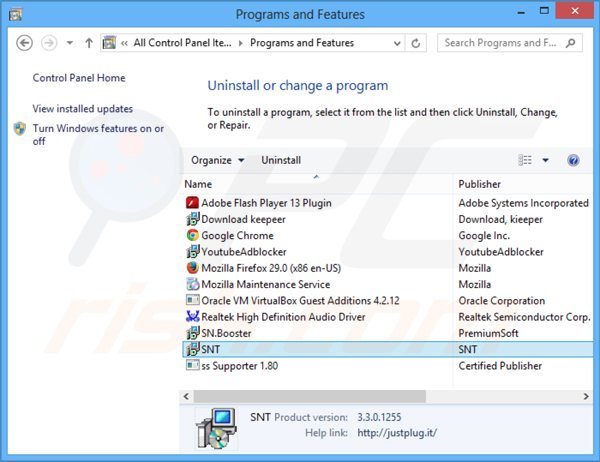Select Adobe Flash Player 13 Plugin entry
This screenshot has width=600, height=462.
(266, 203)
